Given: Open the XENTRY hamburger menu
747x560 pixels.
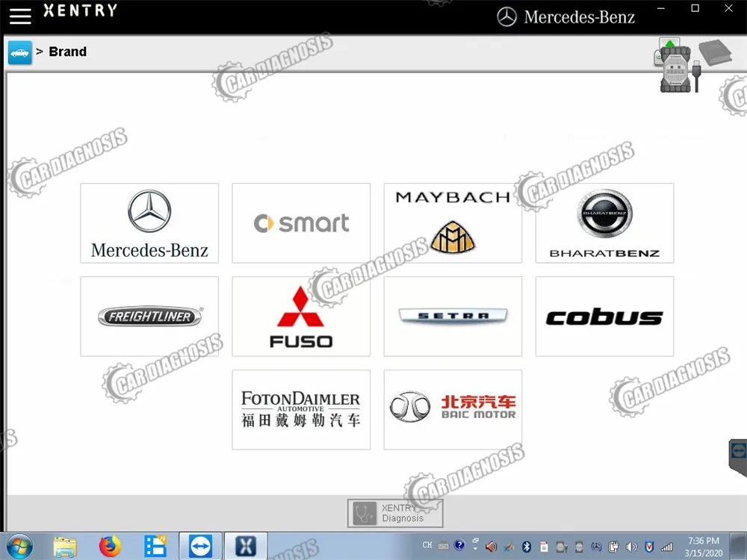Looking at the screenshot, I should click(20, 16).
